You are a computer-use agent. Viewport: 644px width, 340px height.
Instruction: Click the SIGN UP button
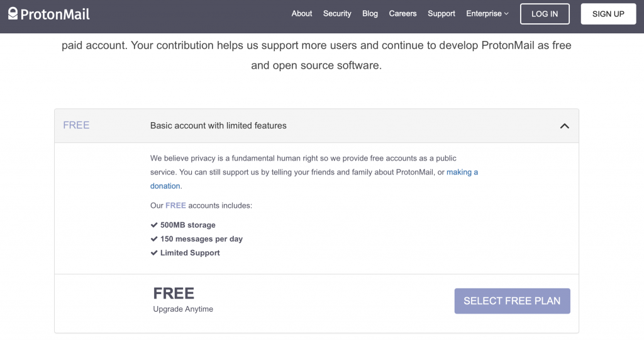[x=608, y=14]
